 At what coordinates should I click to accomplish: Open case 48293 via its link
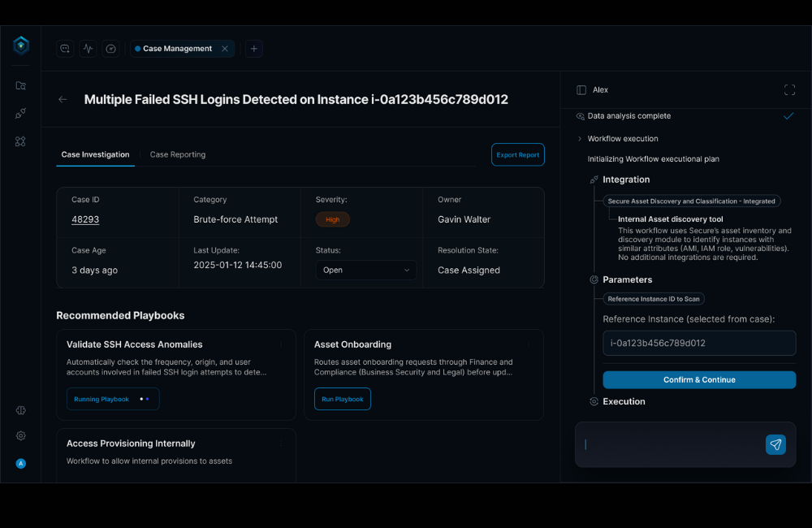point(84,219)
